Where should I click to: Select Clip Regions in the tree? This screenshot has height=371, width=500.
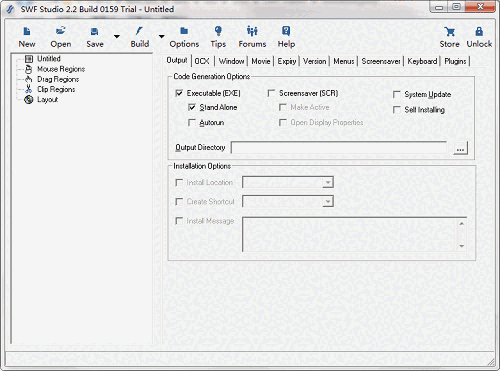tap(56, 89)
